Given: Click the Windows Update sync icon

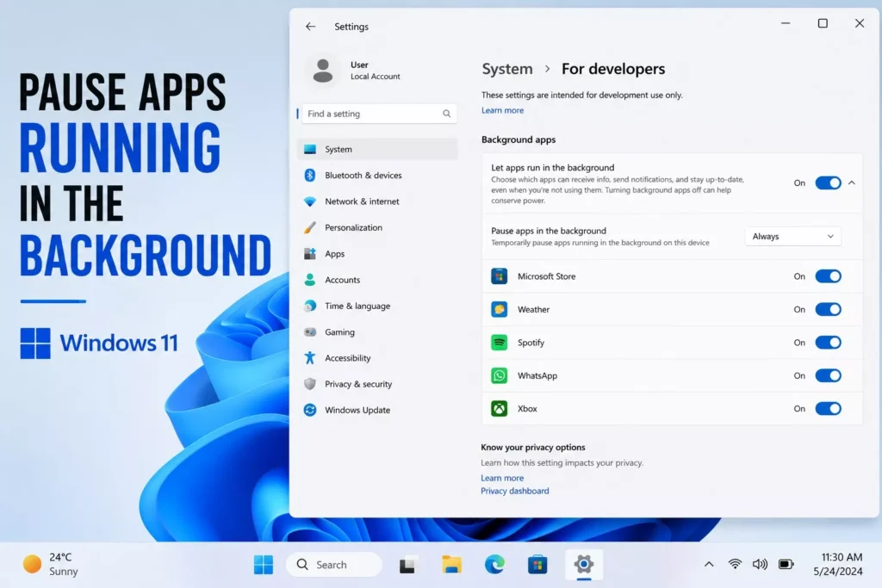Looking at the screenshot, I should point(310,410).
